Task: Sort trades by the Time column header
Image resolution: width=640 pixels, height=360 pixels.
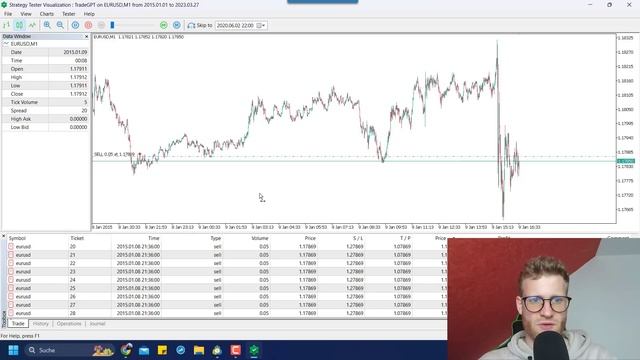Action: 153,238
